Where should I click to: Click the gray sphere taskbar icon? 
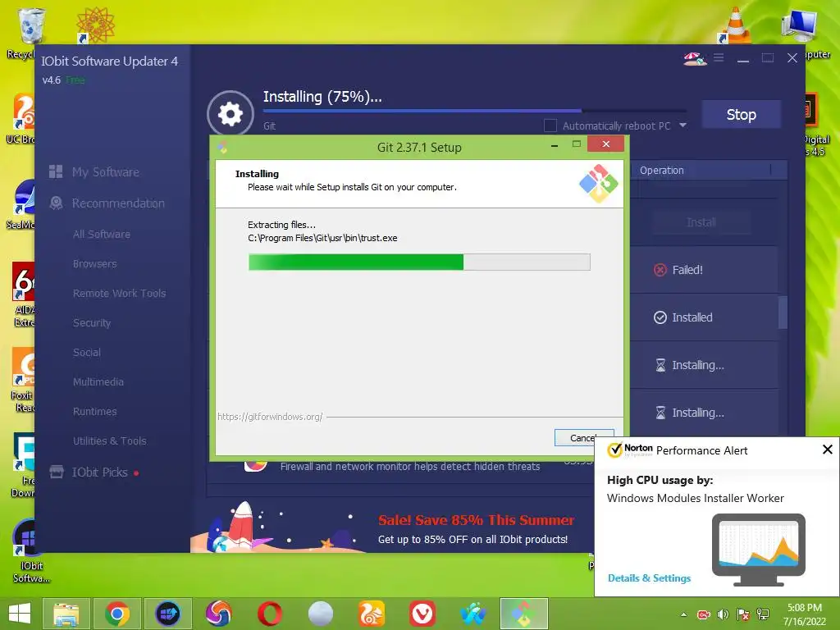tap(321, 614)
